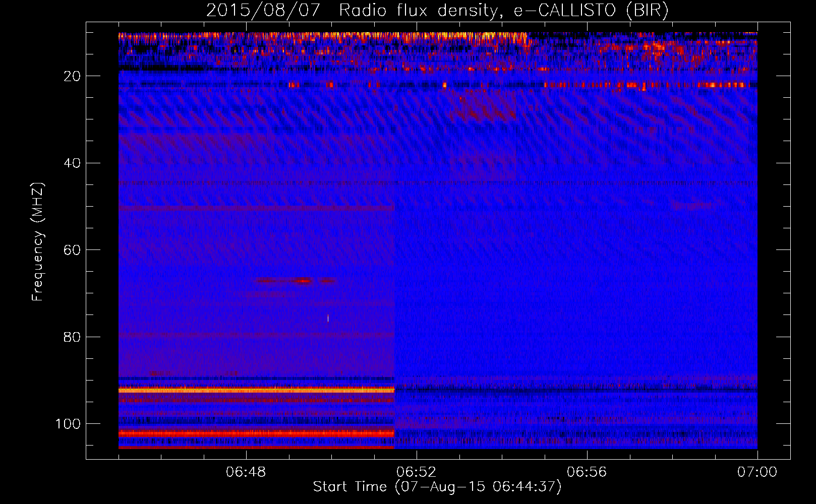The image size is (816, 504).
Task: Click the 06:48 time tick label
Action: (246, 472)
